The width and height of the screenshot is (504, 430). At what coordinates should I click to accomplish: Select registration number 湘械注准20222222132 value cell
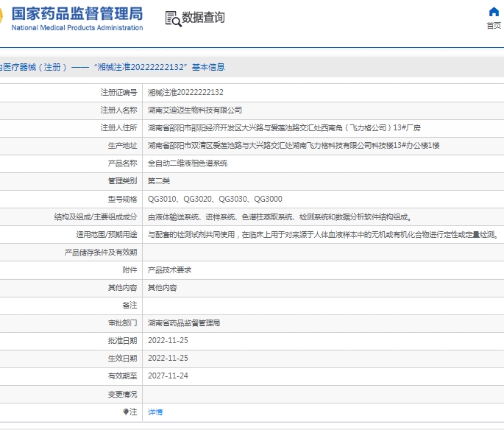point(185,93)
